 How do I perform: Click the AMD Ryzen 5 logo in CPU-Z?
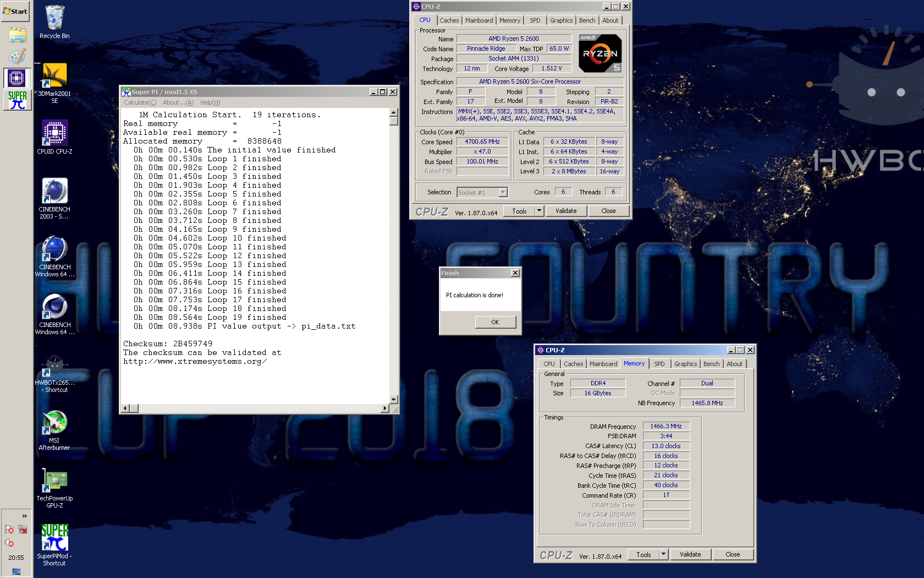600,53
